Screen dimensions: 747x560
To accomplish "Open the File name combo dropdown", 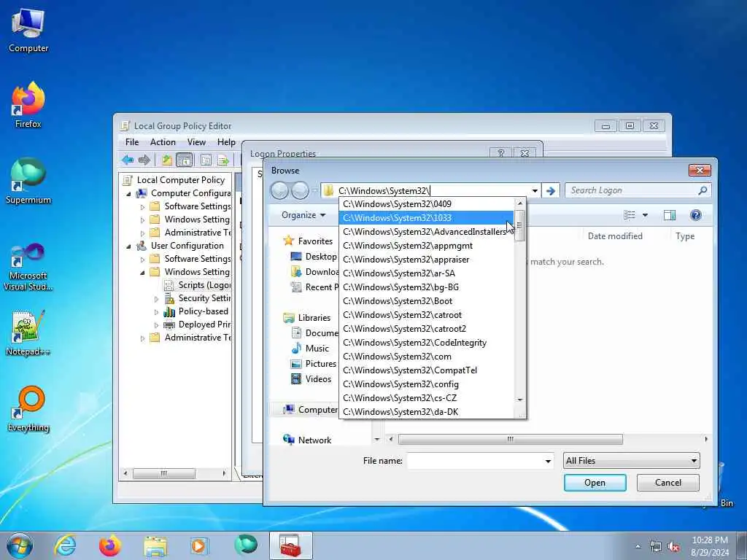I will tap(548, 461).
